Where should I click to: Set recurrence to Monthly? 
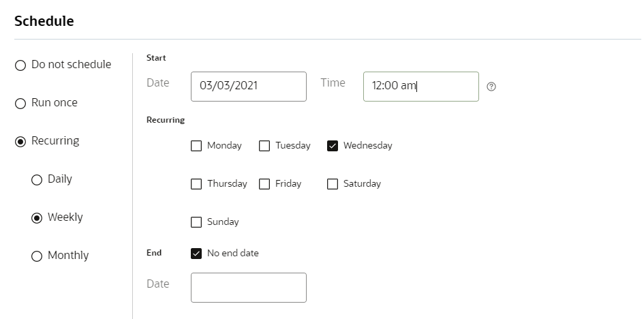37,256
